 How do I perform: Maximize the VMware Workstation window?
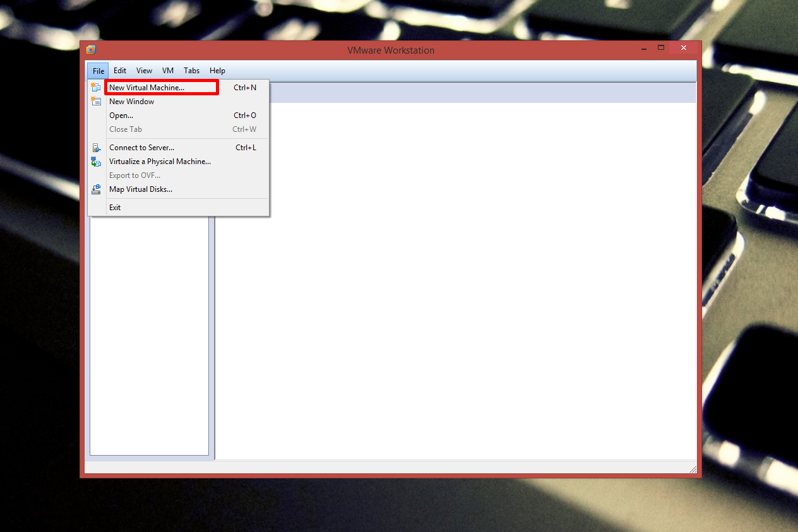tap(661, 48)
